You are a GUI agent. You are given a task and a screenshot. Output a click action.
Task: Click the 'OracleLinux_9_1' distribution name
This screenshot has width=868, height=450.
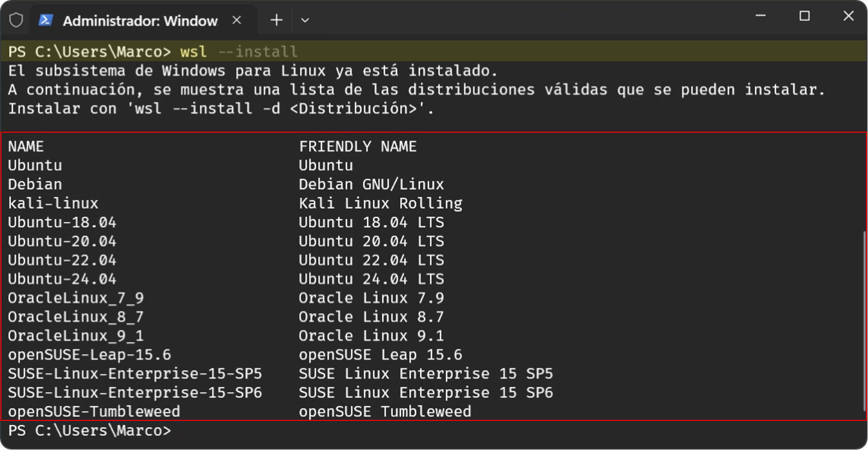pyautogui.click(x=76, y=336)
